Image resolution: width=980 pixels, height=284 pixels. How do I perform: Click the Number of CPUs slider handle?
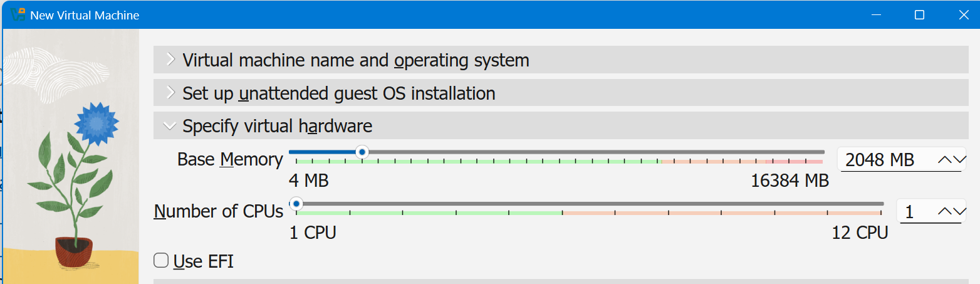296,204
